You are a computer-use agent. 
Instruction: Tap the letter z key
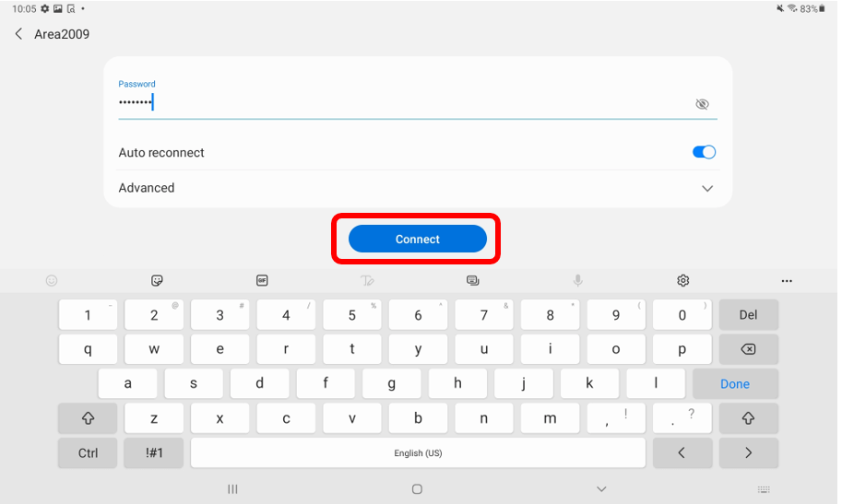(x=154, y=418)
